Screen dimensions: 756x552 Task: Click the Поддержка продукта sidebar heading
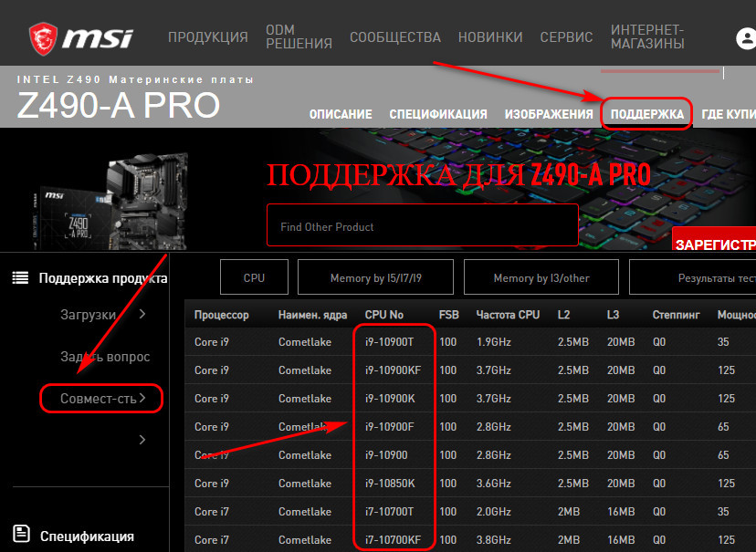[103, 278]
